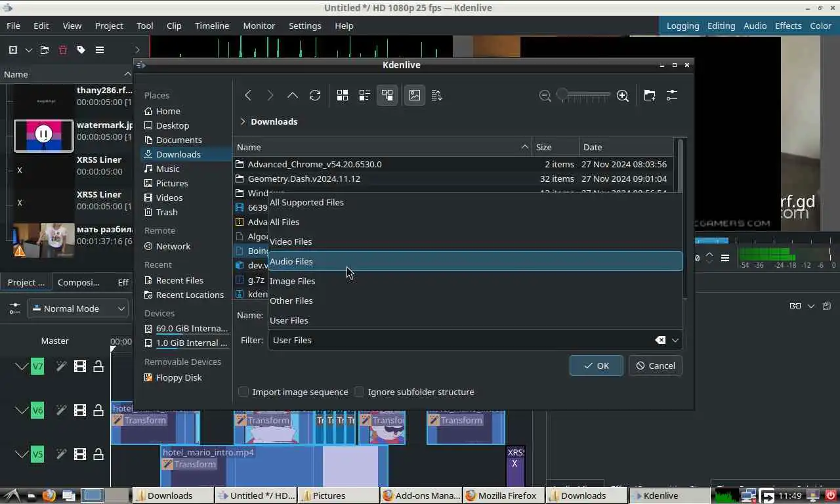Choose Audio Files in filter list
Viewport: 840px width, 504px height.
(x=475, y=261)
